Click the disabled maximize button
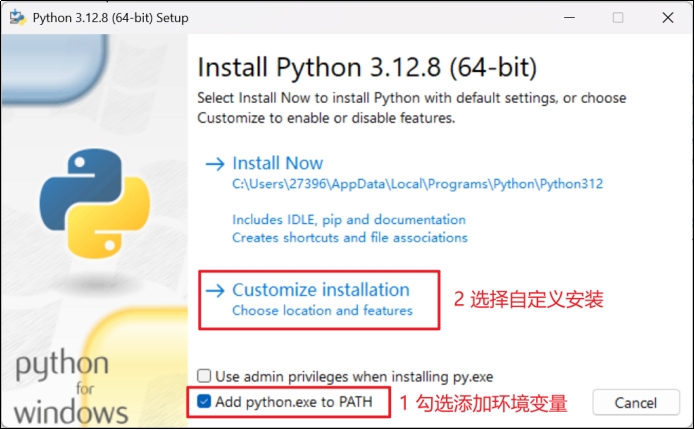The image size is (695, 430). coord(618,18)
